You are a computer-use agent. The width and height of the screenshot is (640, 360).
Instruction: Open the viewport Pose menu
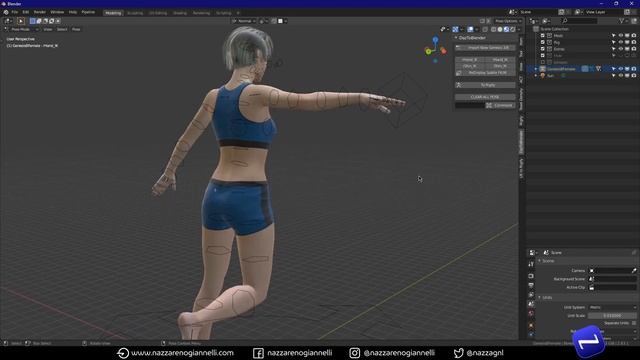(76, 29)
